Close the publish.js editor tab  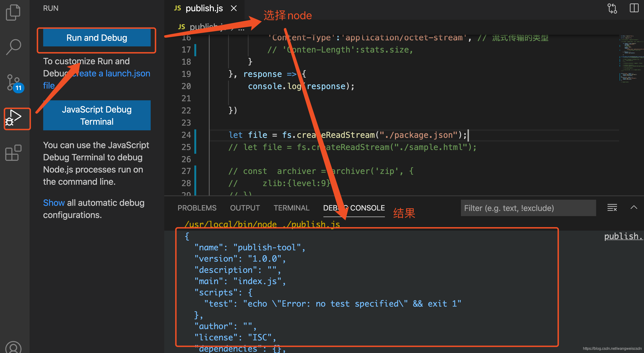coord(234,8)
